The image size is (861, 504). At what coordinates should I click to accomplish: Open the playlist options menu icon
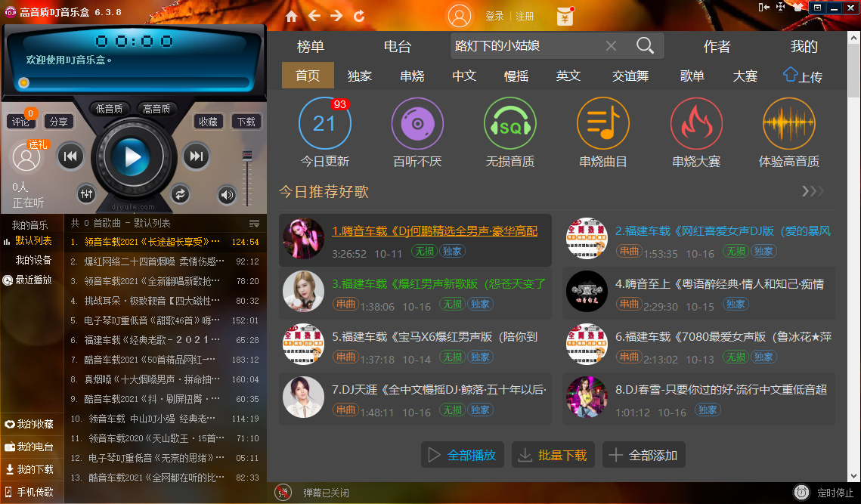point(255,221)
